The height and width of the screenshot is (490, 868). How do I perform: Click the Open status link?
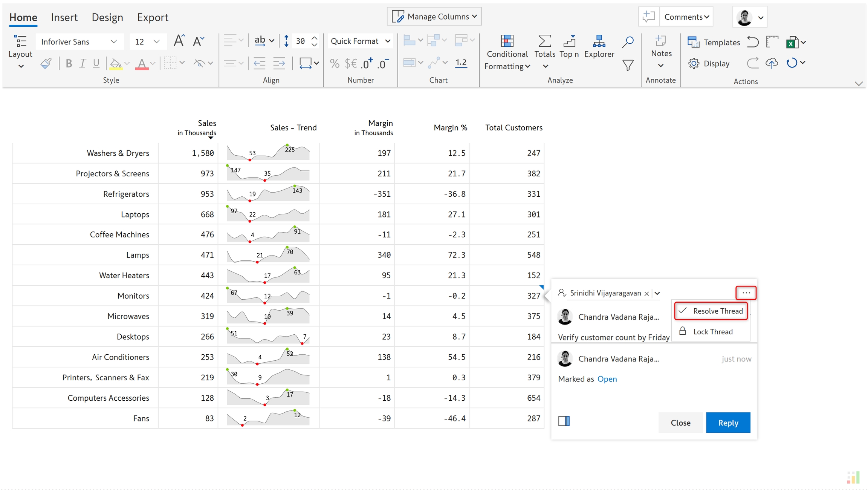pos(607,379)
